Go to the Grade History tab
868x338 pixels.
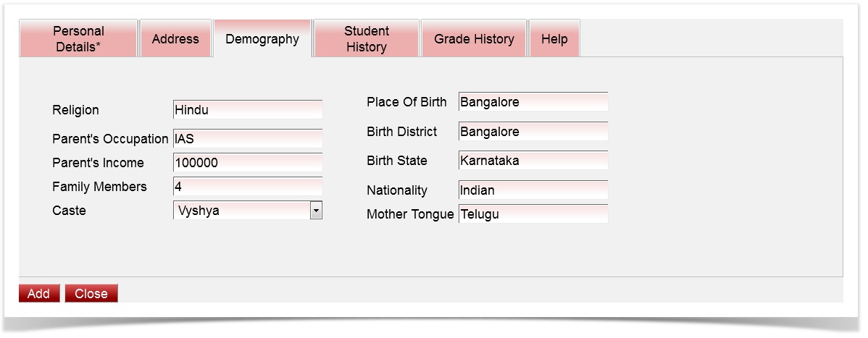(x=474, y=39)
